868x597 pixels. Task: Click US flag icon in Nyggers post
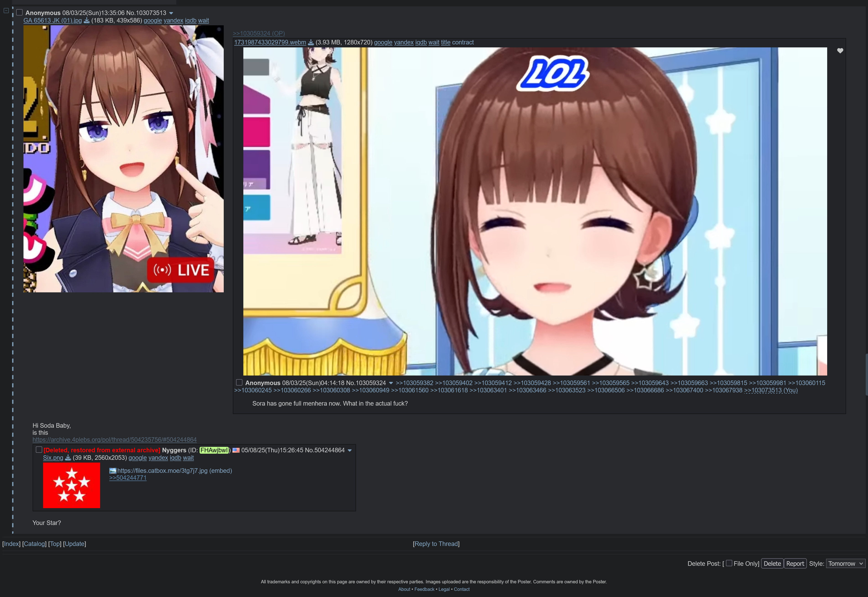[x=236, y=450]
